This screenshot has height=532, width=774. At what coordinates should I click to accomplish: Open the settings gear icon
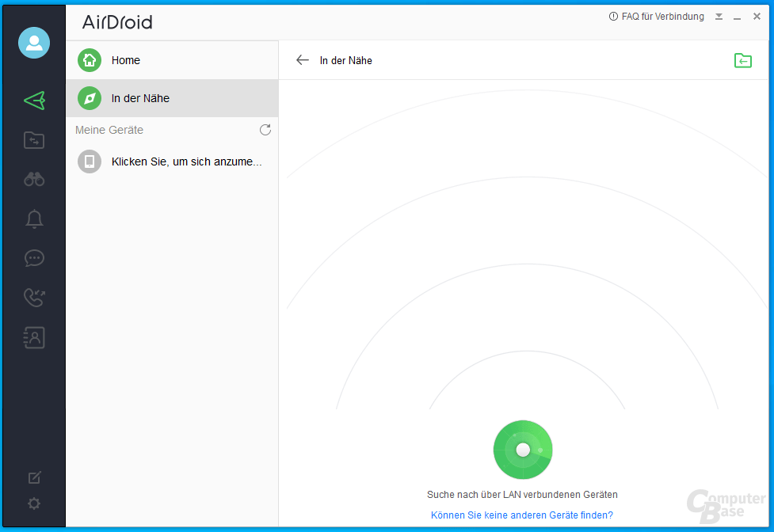[x=34, y=503]
